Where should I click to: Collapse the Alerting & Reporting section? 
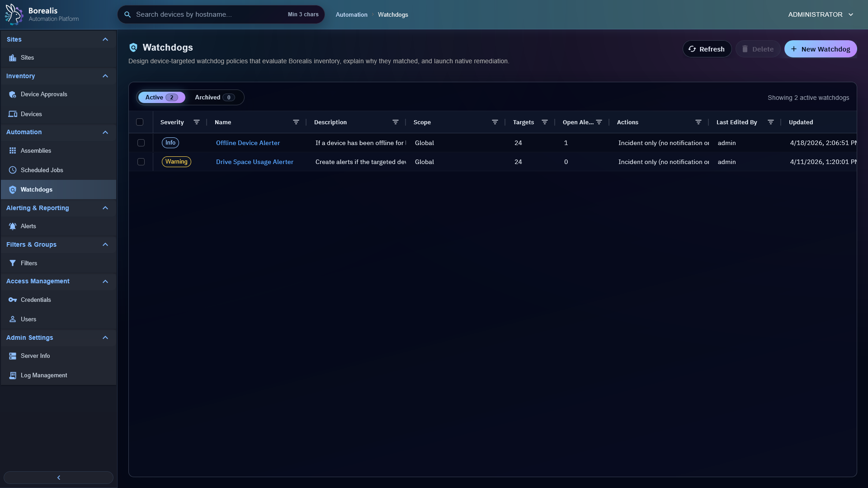[105, 208]
